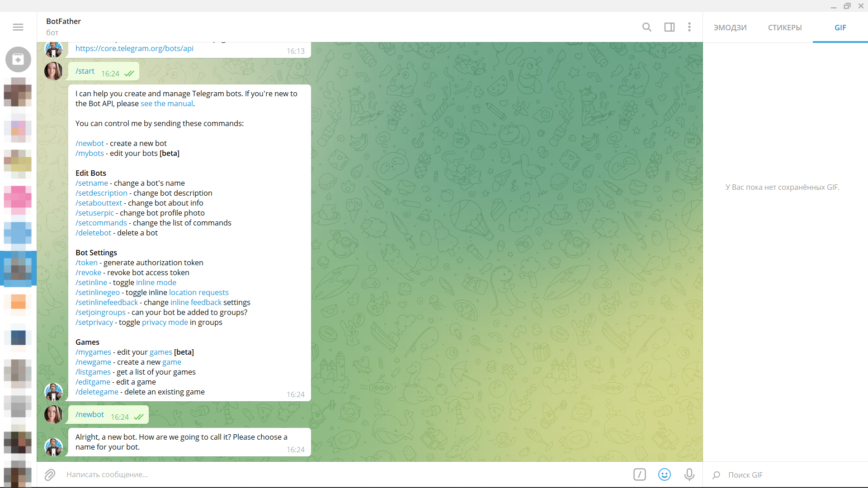868x488 pixels.
Task: Show the bot commands slash icon
Action: 640,474
